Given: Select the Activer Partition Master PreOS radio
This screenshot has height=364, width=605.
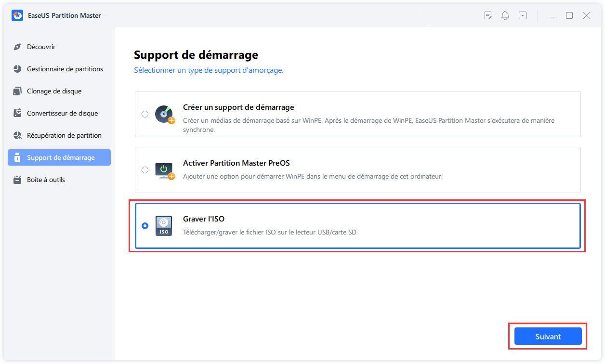Looking at the screenshot, I should [x=145, y=170].
